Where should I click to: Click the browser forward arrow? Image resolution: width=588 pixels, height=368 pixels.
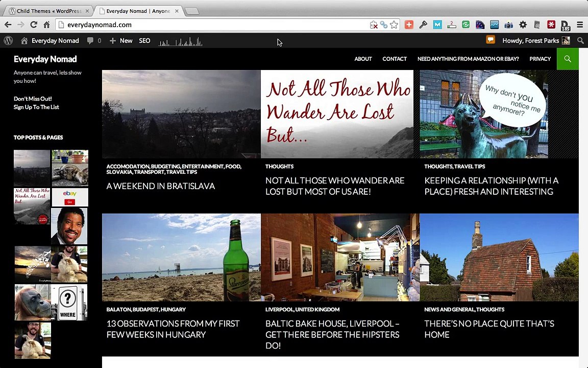point(20,25)
